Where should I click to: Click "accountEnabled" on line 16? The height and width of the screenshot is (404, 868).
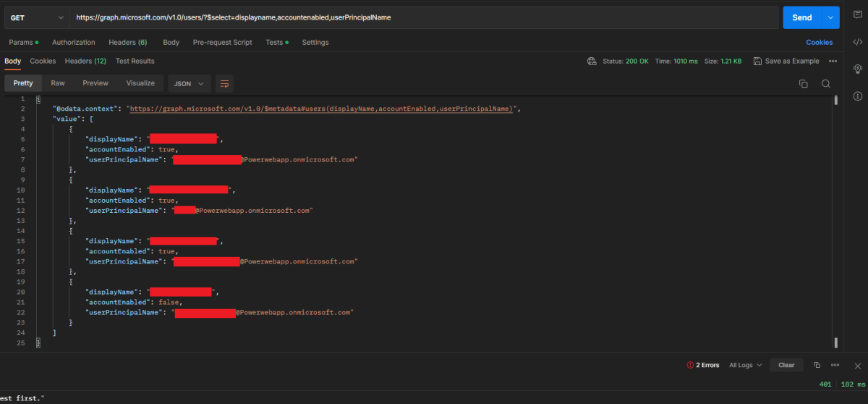pos(117,251)
